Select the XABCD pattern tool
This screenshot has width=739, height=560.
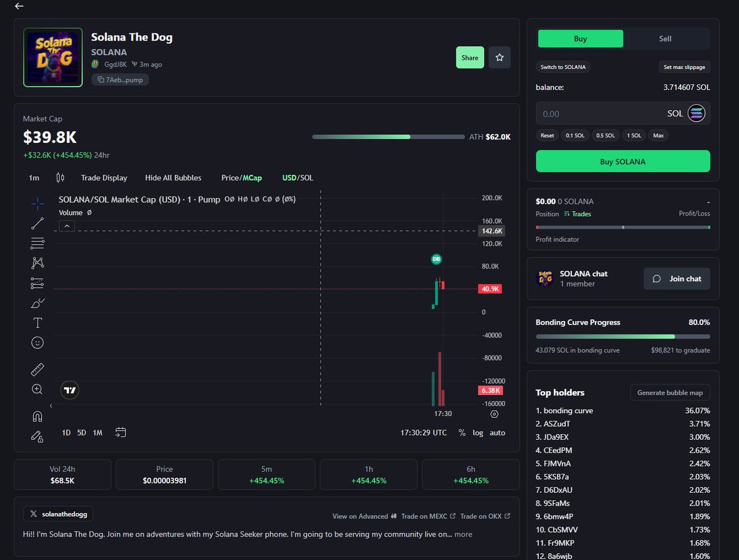tap(38, 262)
